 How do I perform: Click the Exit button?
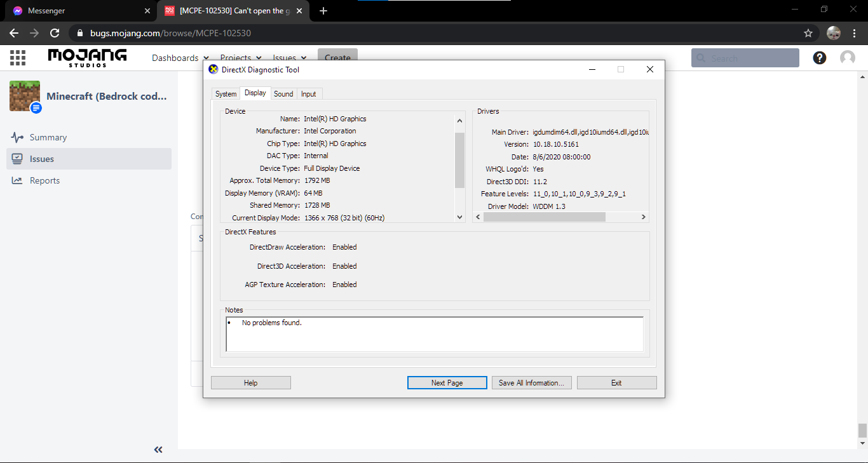coord(616,383)
